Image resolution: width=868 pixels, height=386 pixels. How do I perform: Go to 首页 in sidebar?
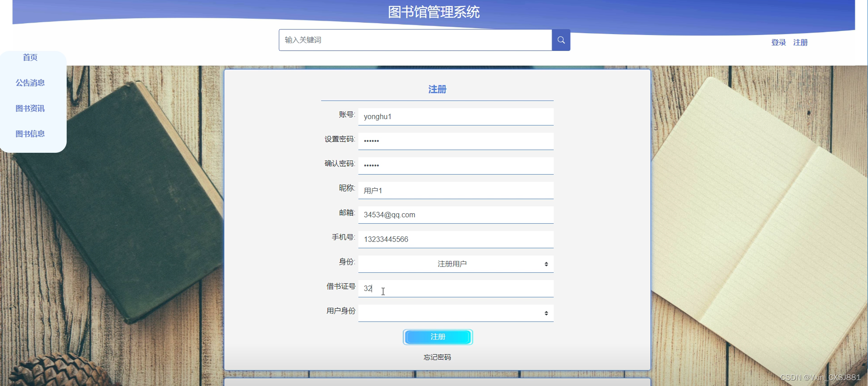(30, 57)
